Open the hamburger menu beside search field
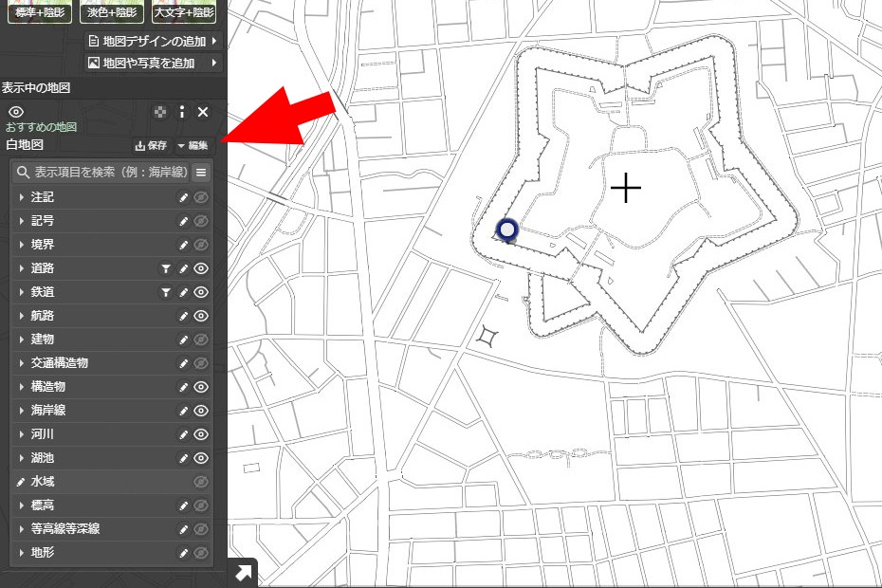 point(201,173)
